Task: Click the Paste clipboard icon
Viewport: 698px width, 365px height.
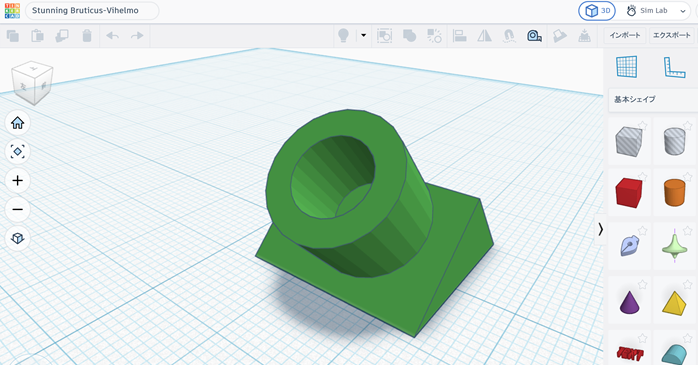Action: 37,36
